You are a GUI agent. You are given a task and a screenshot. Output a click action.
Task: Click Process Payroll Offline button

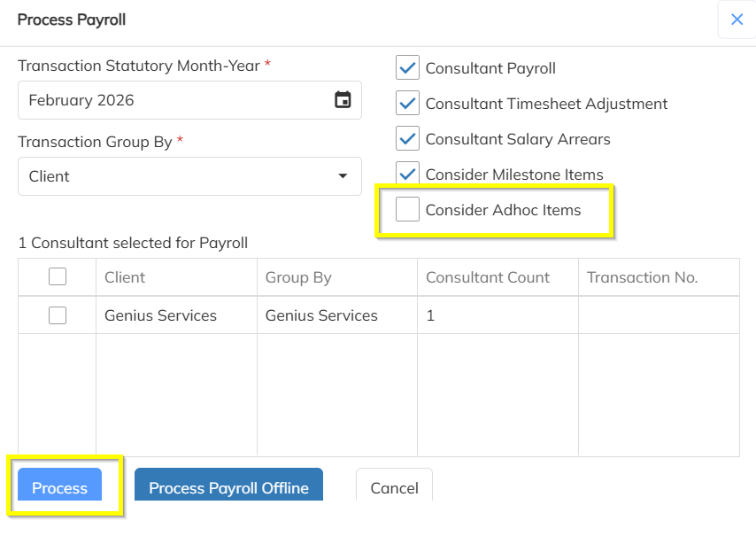228,487
